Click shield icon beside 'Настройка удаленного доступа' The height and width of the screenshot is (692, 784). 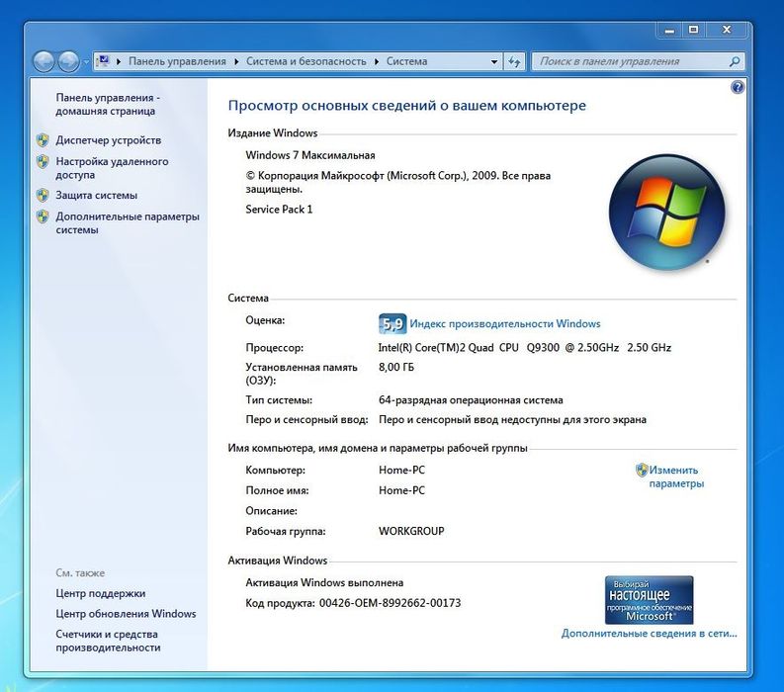tap(43, 161)
